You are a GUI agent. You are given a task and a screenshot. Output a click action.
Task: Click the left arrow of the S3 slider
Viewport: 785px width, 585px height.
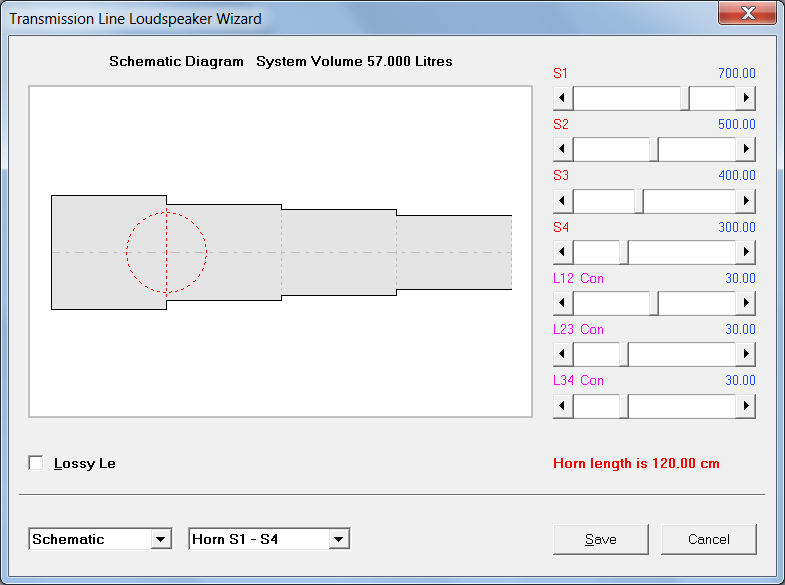(563, 201)
